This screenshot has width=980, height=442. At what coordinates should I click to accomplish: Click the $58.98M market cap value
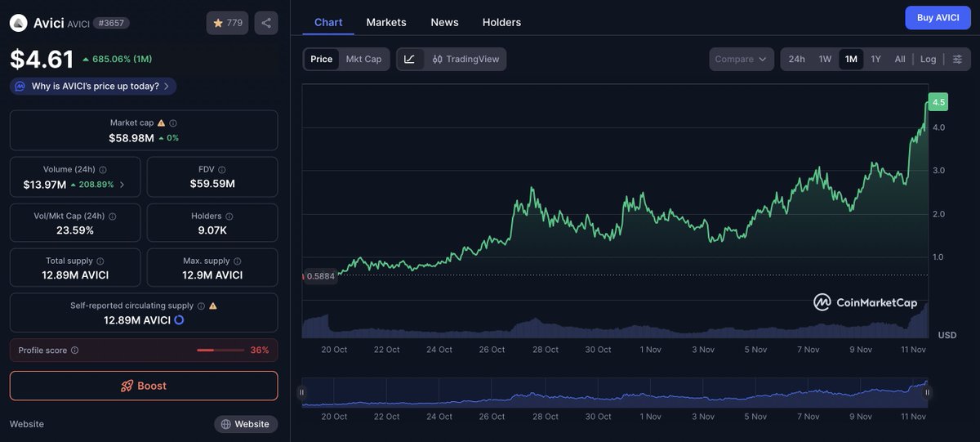pos(131,138)
